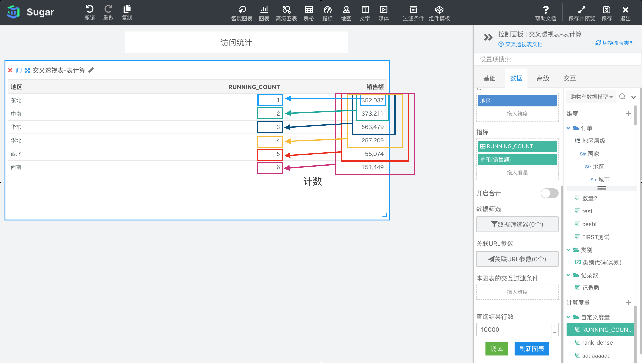Select the FIRST测试 measure
This screenshot has width=642, height=364.
pyautogui.click(x=592, y=237)
